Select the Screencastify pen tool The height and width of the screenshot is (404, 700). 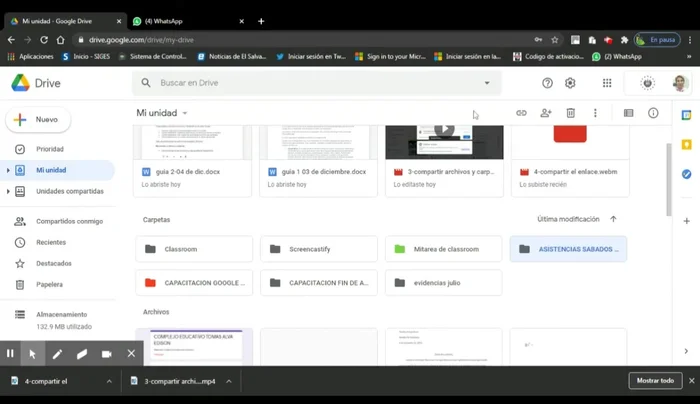tap(57, 353)
